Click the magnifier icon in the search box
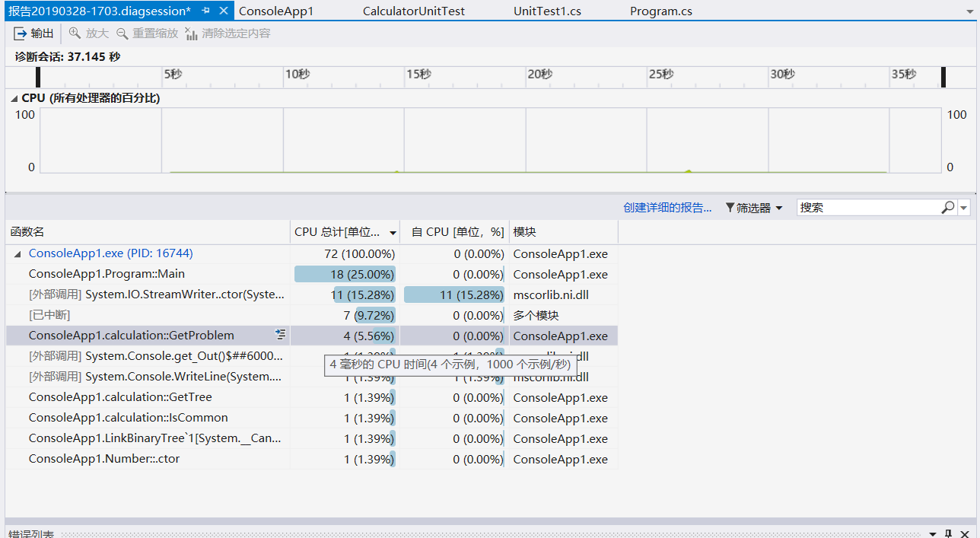Viewport: 980px width, 538px height. [x=948, y=207]
